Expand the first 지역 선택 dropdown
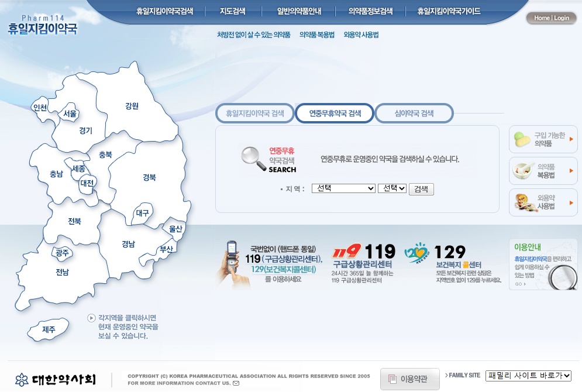This screenshot has height=392, width=582. click(x=344, y=188)
